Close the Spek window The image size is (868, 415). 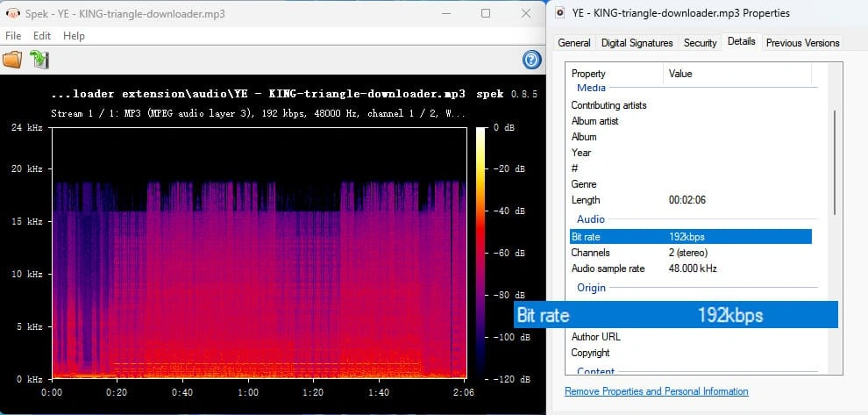pos(526,13)
